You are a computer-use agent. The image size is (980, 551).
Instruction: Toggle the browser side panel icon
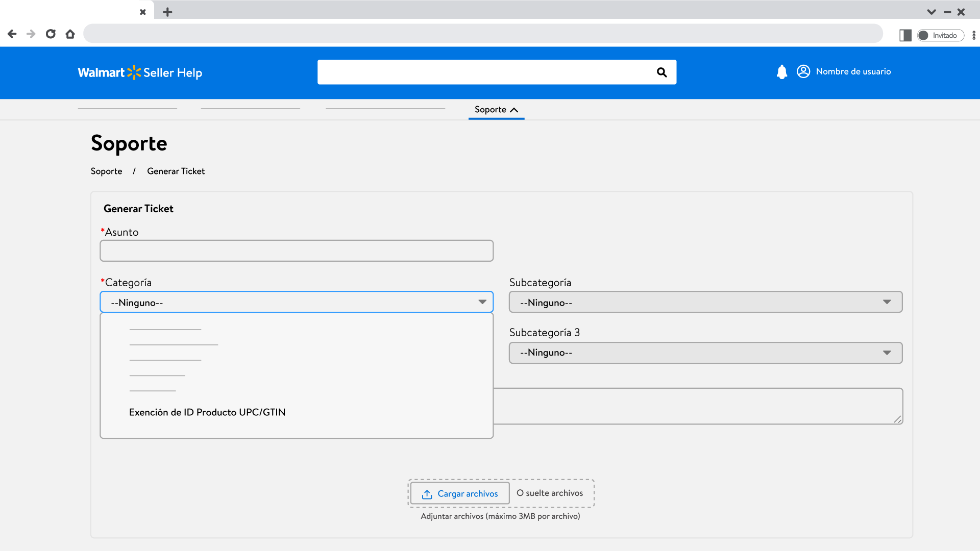point(905,35)
